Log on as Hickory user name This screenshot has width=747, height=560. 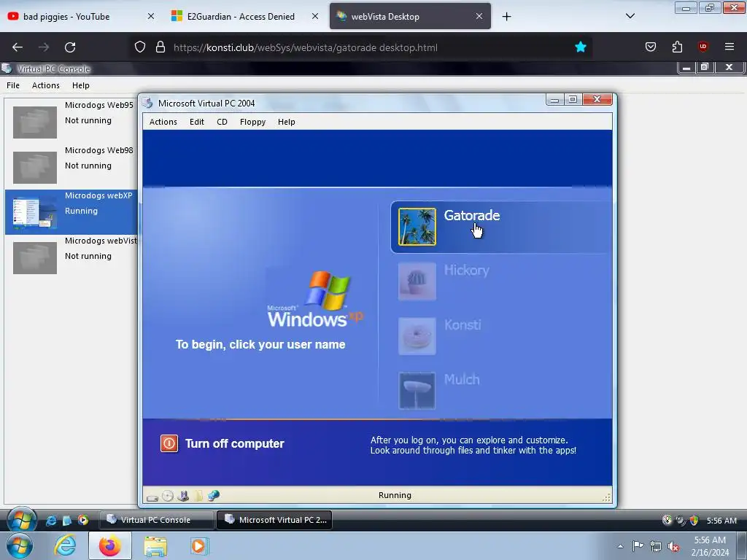pyautogui.click(x=466, y=270)
